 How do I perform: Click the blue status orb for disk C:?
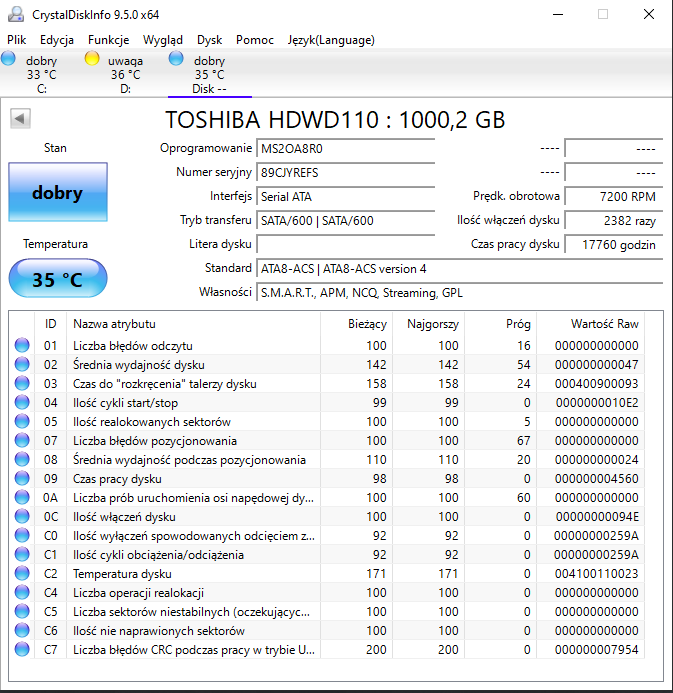(x=8, y=58)
